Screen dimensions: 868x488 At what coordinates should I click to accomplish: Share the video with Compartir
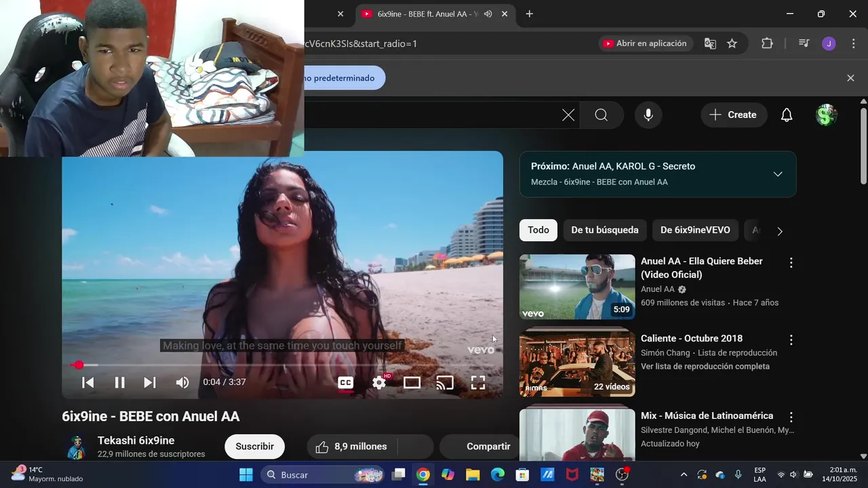(x=480, y=447)
